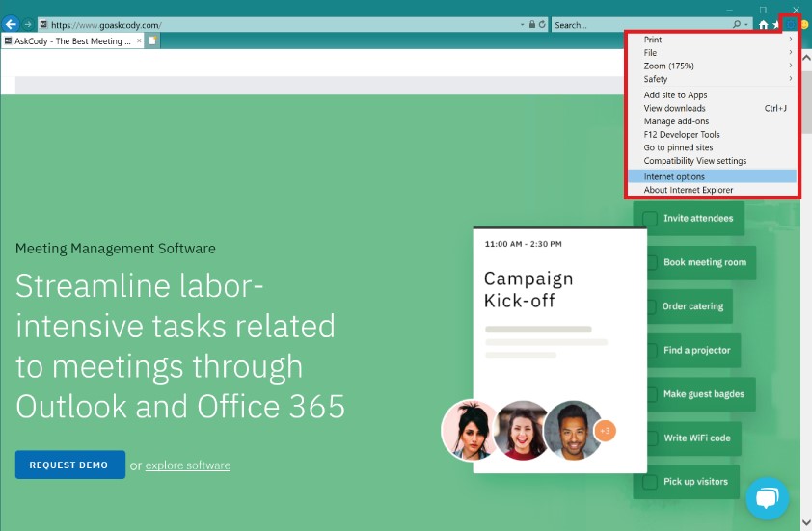Tick the Order catering checkbox
Screen dimensions: 812x531
pyautogui.click(x=652, y=306)
